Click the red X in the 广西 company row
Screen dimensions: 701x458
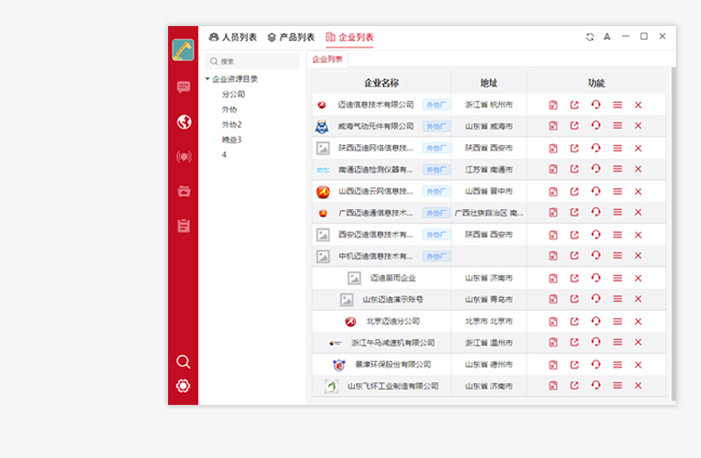(x=638, y=212)
